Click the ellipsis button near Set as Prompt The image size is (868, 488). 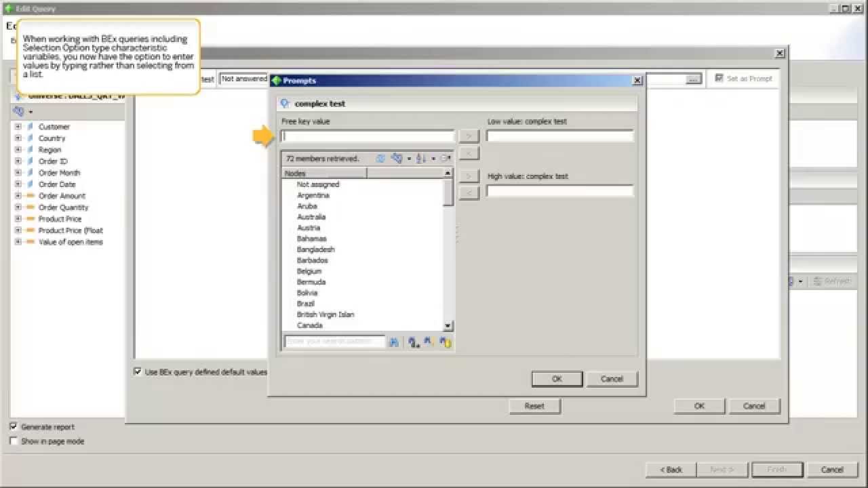point(692,79)
